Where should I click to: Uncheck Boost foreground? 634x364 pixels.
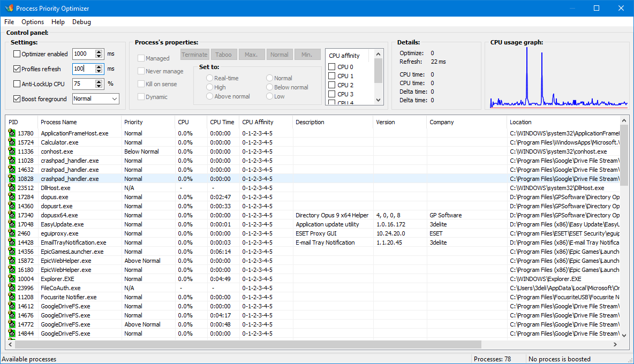[17, 98]
